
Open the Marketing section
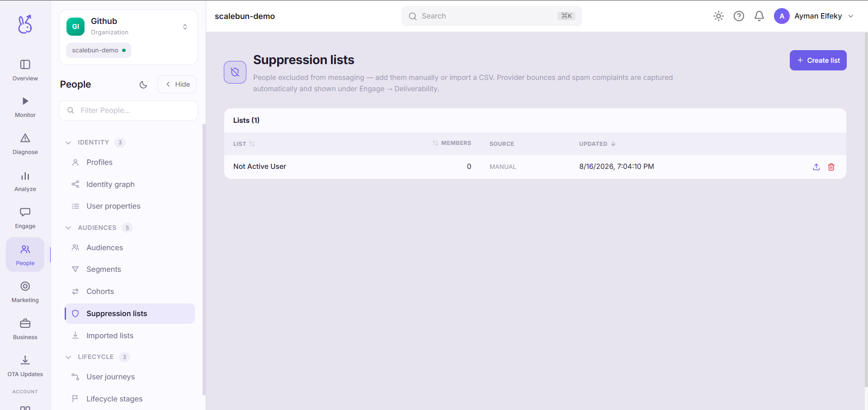tap(25, 293)
